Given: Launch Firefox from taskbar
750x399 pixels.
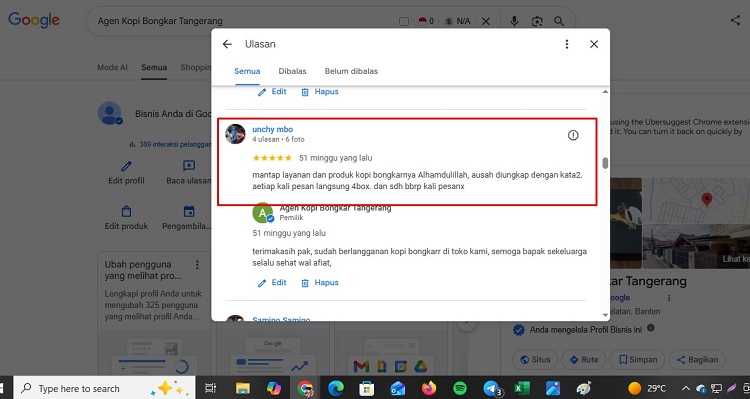Looking at the screenshot, I should (429, 388).
